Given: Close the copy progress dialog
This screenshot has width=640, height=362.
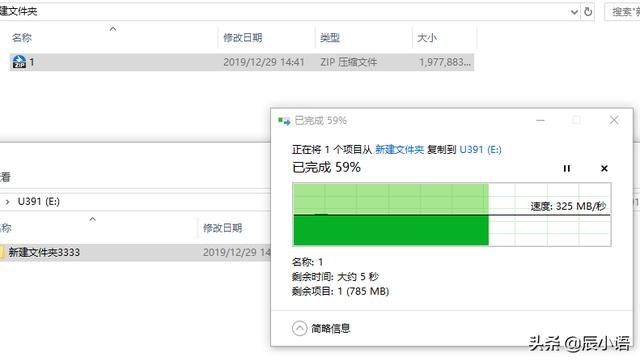Looking at the screenshot, I should [614, 120].
